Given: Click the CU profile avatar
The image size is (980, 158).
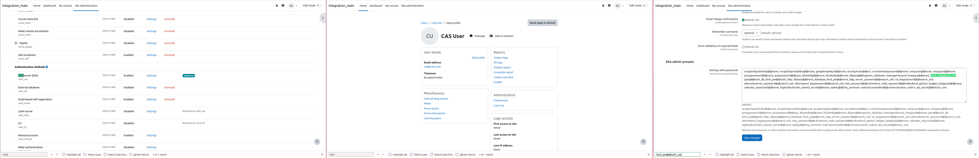Looking at the screenshot, I should (x=429, y=36).
